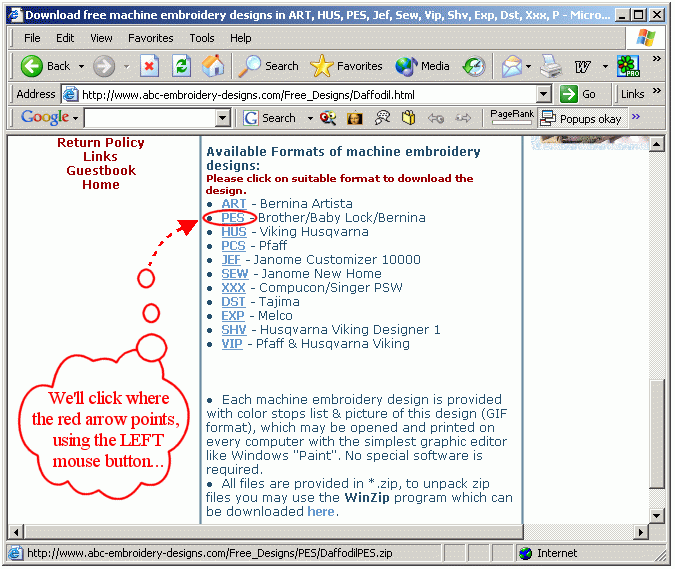This screenshot has height=569, width=675.
Task: Click the Google toolbar groups icon
Action: point(382,118)
